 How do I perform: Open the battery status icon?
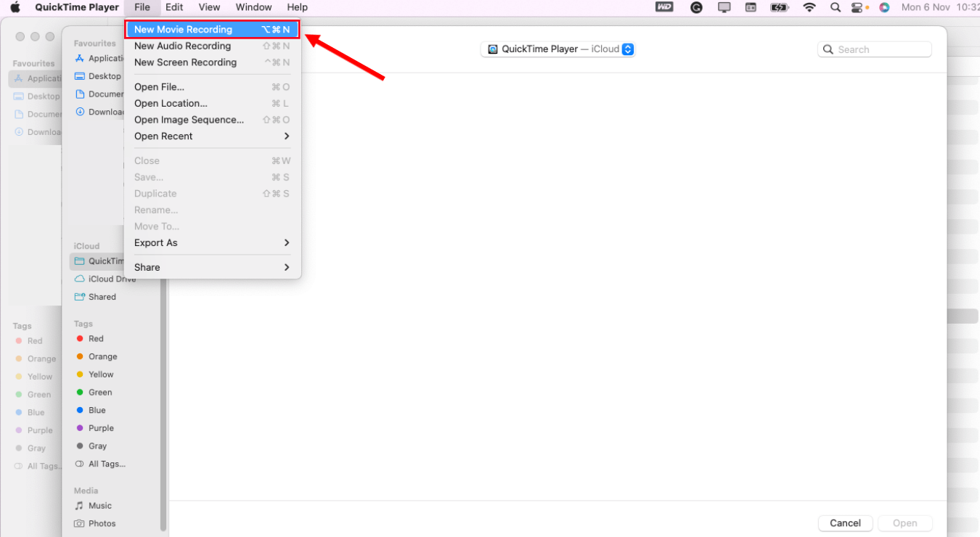point(780,7)
